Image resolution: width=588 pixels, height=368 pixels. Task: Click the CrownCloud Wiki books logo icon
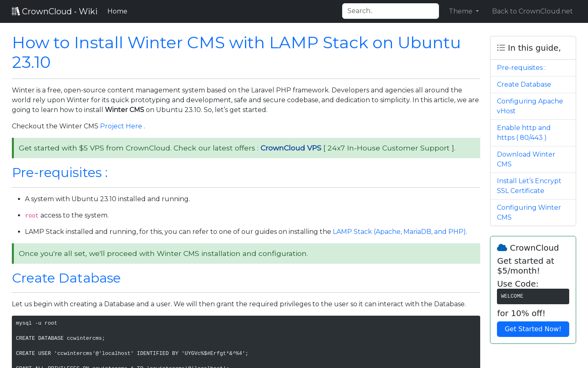[16, 11]
